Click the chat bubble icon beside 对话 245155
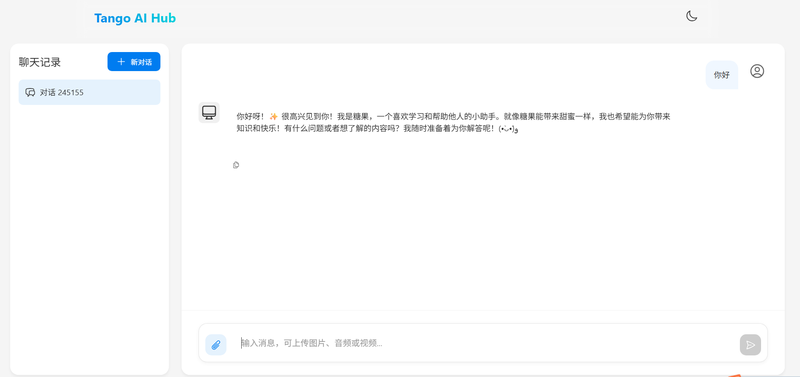This screenshot has height=377, width=800. (x=30, y=92)
